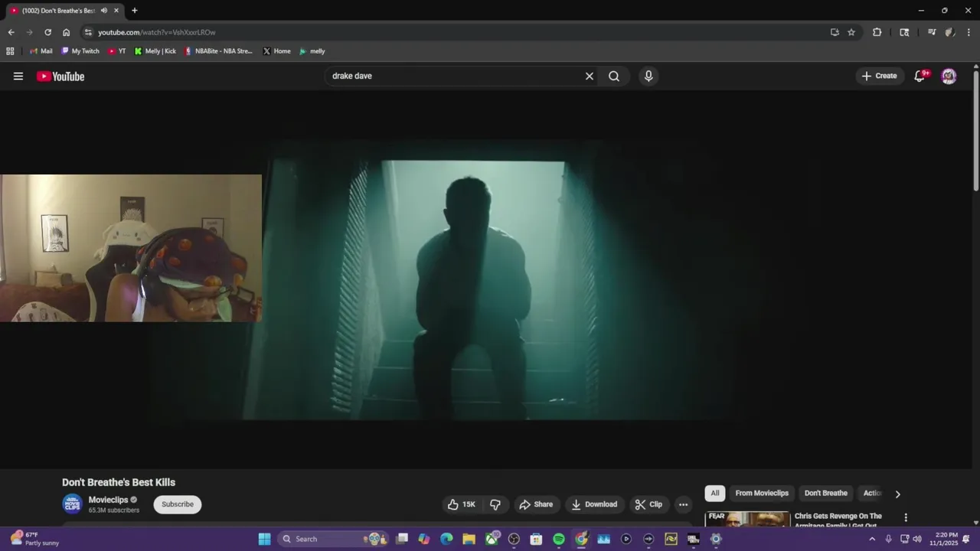Bookmark this page with the star
Viewport: 980px width, 551px height.
click(x=851, y=32)
